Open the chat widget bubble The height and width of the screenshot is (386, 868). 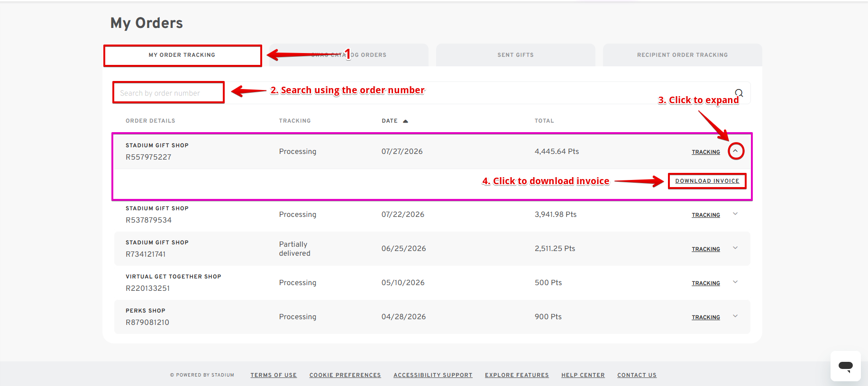pyautogui.click(x=845, y=366)
